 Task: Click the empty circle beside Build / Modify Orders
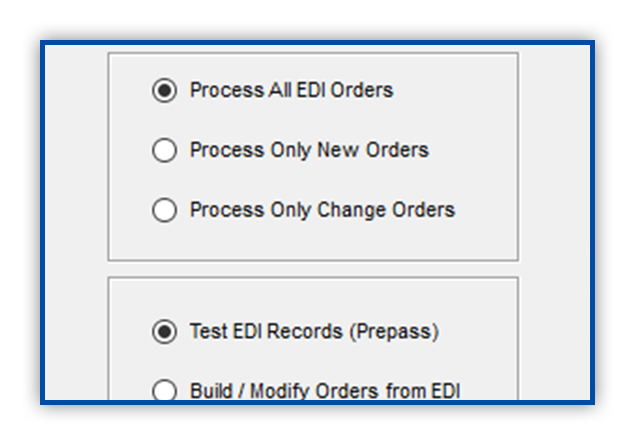[164, 390]
